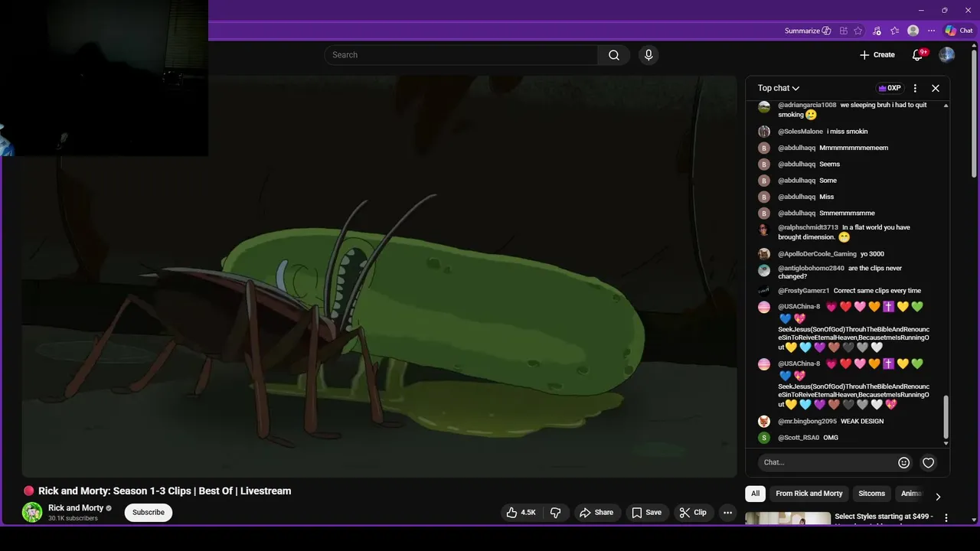The height and width of the screenshot is (551, 980).
Task: Click the browser split-screen apps icon
Action: pos(844,31)
